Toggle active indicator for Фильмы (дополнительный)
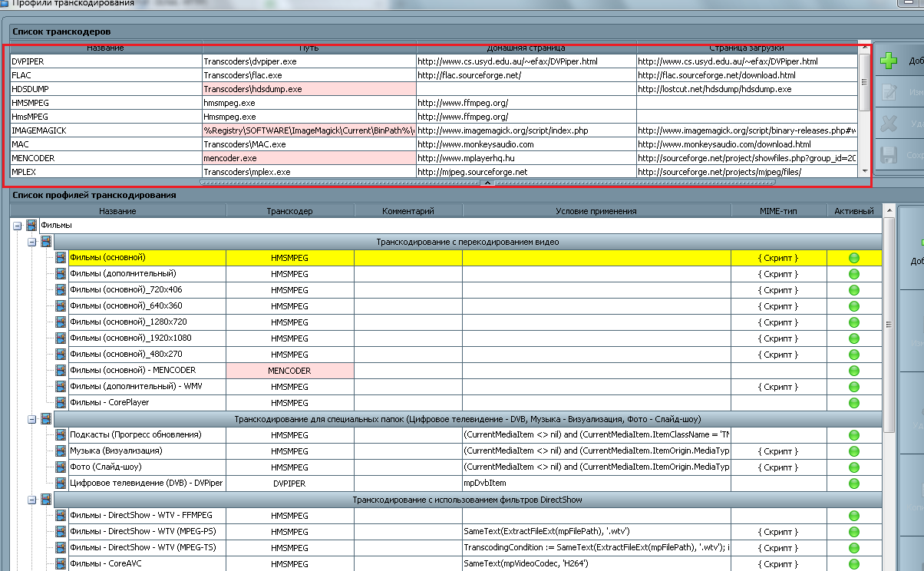 coord(854,274)
